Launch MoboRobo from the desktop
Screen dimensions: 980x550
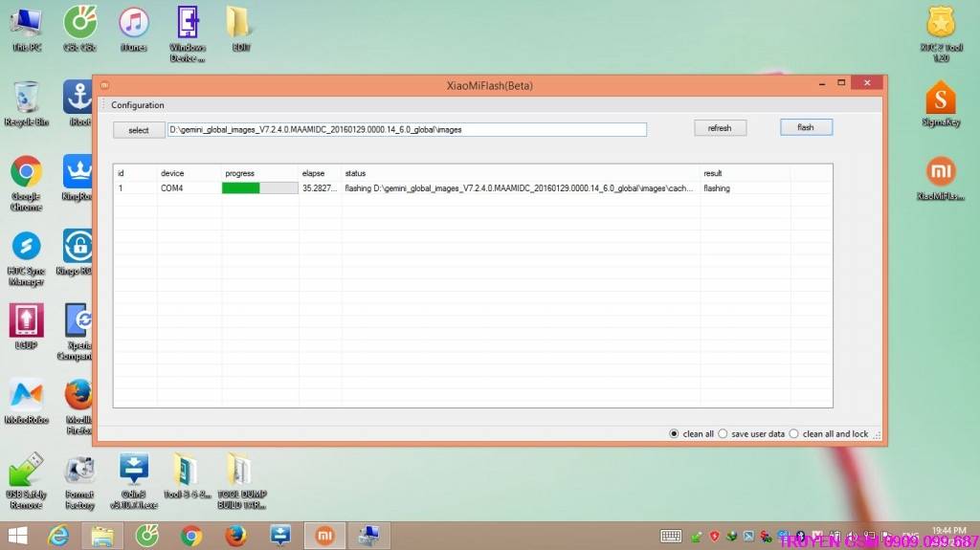tap(26, 401)
